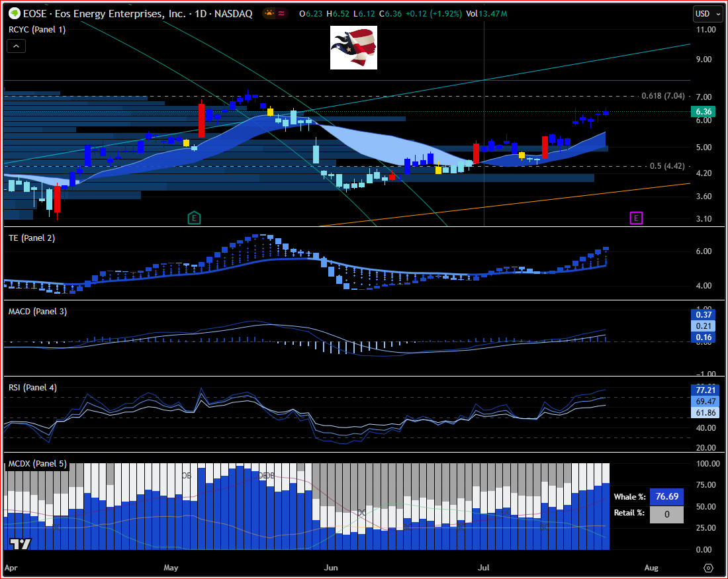The width and height of the screenshot is (728, 579).
Task: Open the EOSE Eos Energy Enterprises symbol title
Action: click(x=138, y=14)
